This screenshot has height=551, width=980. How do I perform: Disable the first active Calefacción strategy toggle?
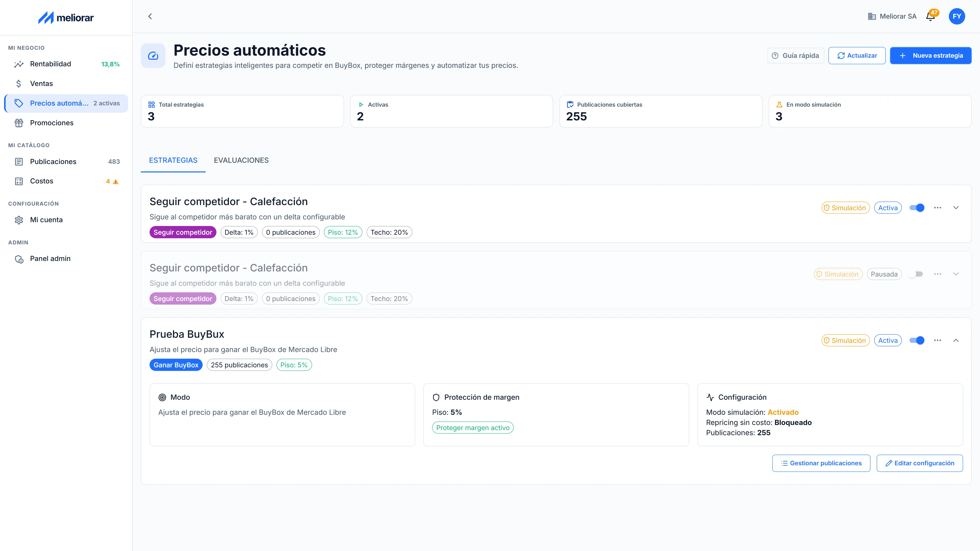pyautogui.click(x=917, y=208)
